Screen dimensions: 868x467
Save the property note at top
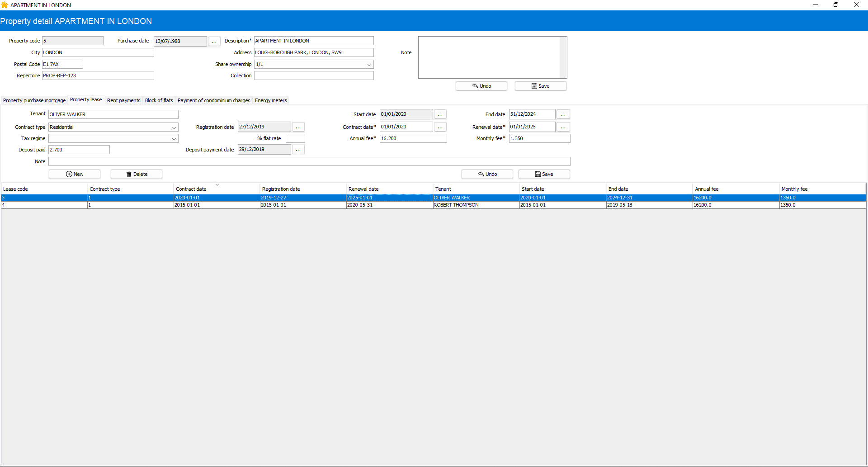pos(540,86)
